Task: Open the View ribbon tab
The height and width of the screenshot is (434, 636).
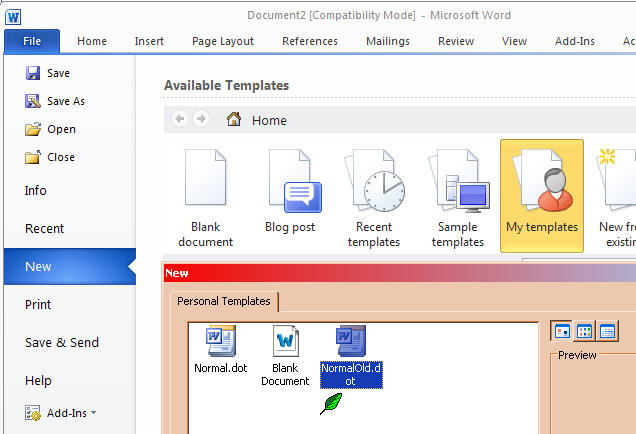Action: (x=514, y=41)
